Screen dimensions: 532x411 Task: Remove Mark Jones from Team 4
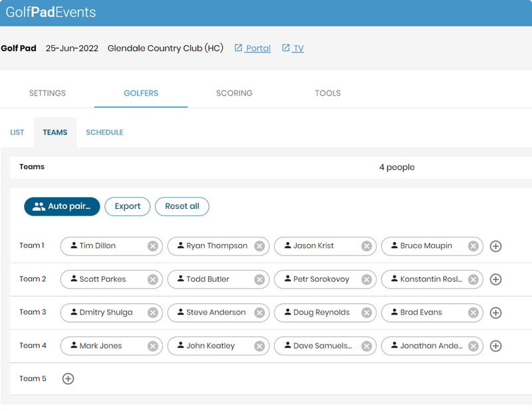point(153,346)
